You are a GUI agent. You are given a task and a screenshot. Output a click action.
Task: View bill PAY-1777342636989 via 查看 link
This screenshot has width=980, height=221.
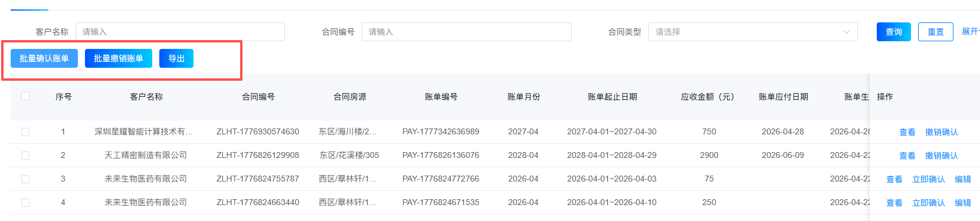907,132
